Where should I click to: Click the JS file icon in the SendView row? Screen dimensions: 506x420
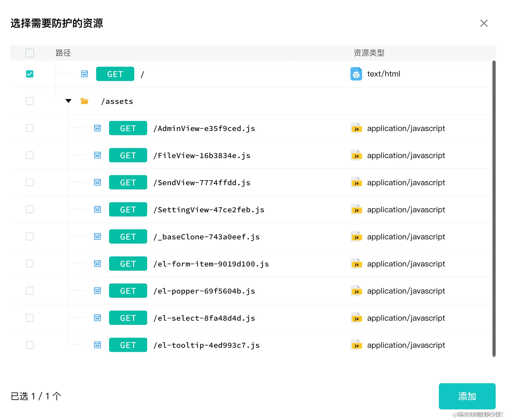click(356, 182)
